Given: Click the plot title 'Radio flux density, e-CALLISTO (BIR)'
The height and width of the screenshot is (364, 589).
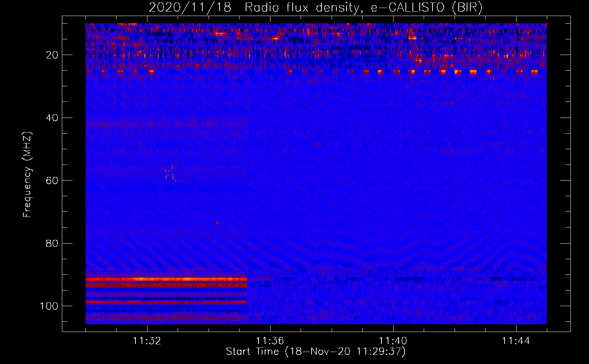Looking at the screenshot, I should pos(364,8).
